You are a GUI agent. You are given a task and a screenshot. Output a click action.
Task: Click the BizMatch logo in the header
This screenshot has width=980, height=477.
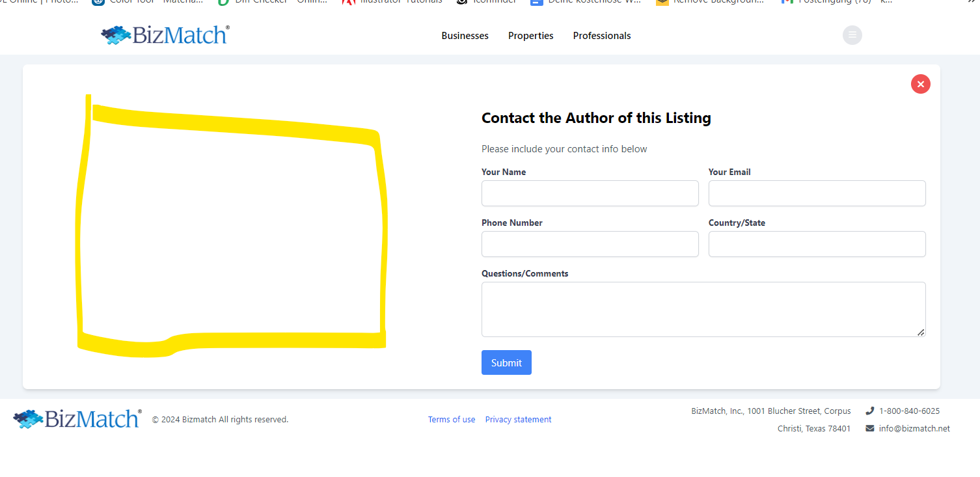click(x=165, y=35)
